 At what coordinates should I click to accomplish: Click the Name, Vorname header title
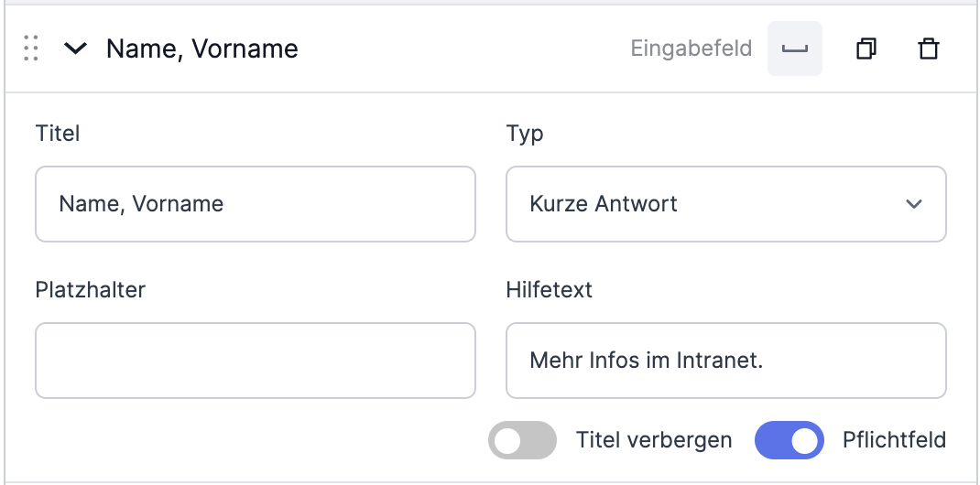(x=201, y=48)
